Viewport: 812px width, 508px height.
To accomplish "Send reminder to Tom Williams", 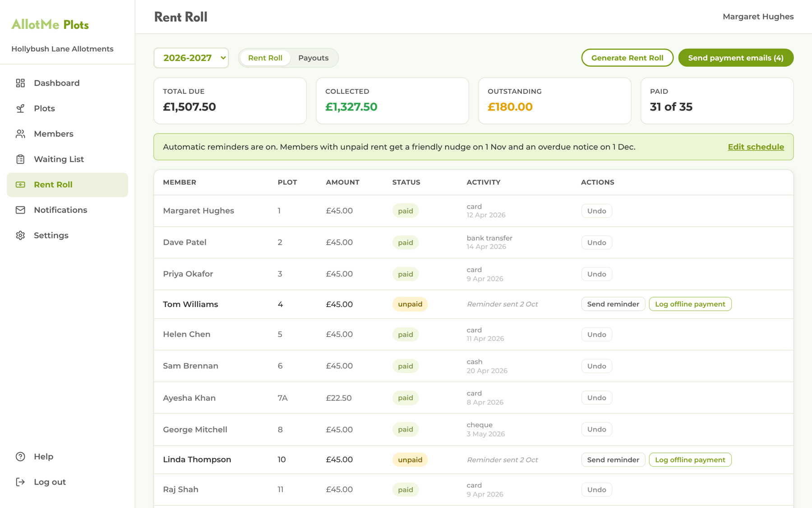I will click(613, 304).
